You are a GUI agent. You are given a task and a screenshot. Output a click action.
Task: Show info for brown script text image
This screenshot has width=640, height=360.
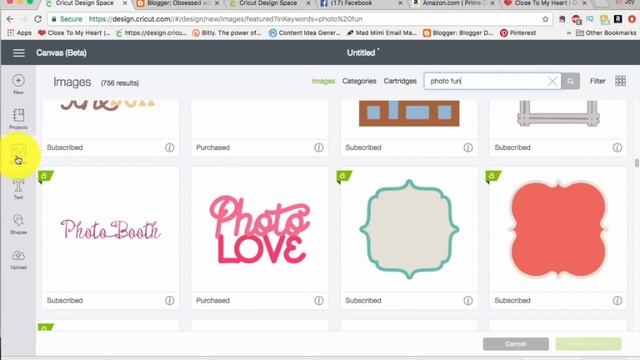pyautogui.click(x=169, y=147)
